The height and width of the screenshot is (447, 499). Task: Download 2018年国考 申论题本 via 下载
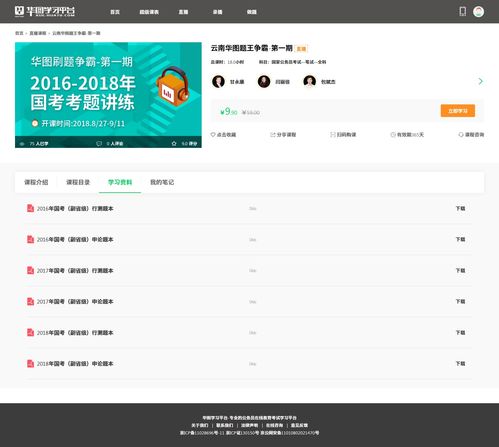[x=460, y=363]
